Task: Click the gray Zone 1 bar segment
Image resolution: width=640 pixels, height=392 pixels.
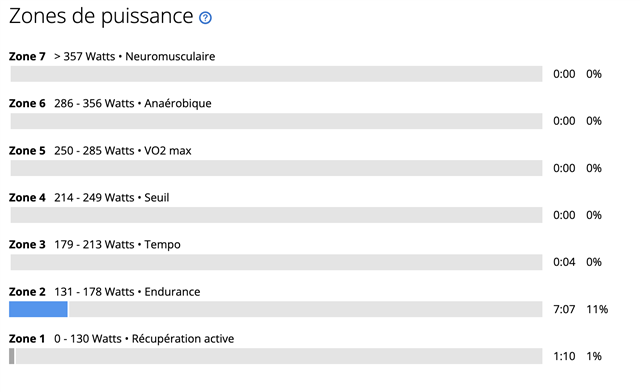Action: tap(12, 356)
